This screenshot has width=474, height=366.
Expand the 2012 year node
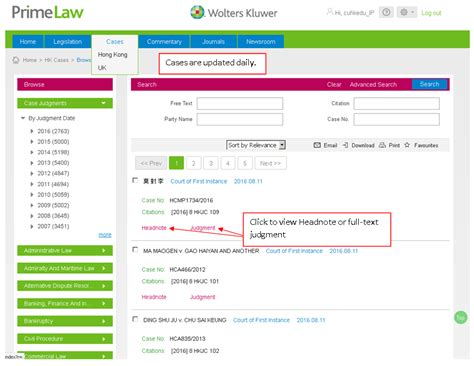coord(32,173)
